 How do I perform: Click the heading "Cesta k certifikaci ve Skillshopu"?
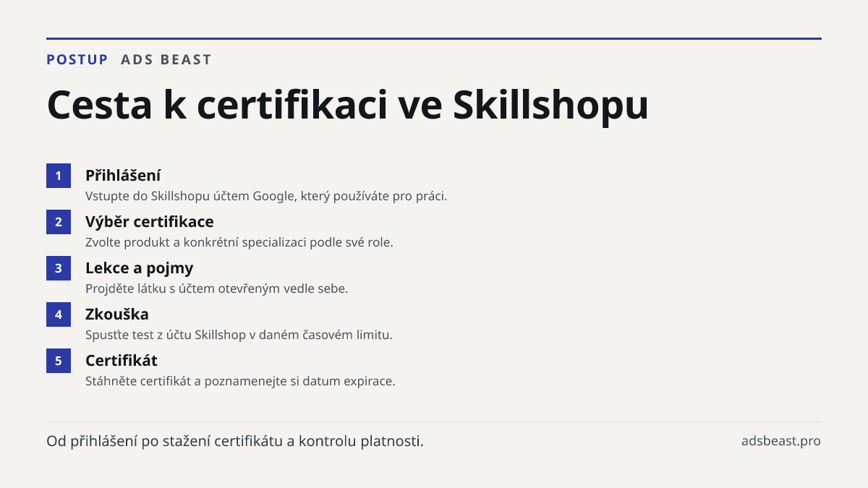pos(347,105)
